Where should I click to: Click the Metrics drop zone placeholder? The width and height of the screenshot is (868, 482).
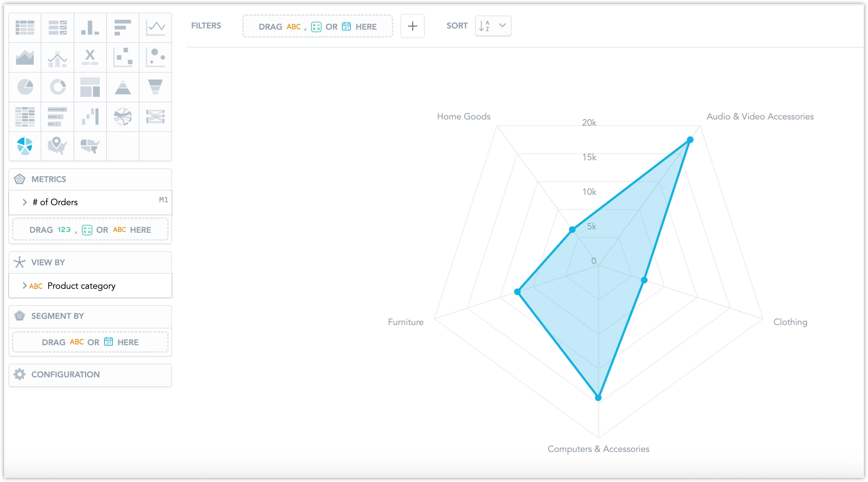[x=90, y=229]
